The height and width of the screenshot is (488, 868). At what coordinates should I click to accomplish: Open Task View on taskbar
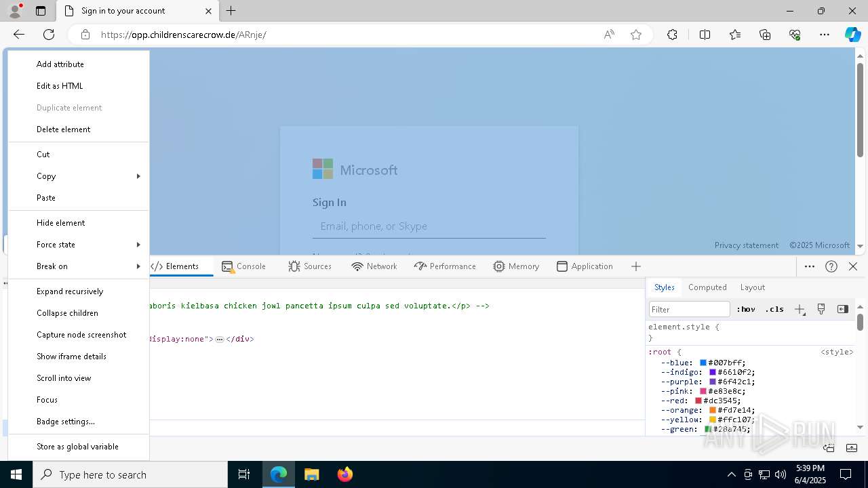tap(244, 474)
